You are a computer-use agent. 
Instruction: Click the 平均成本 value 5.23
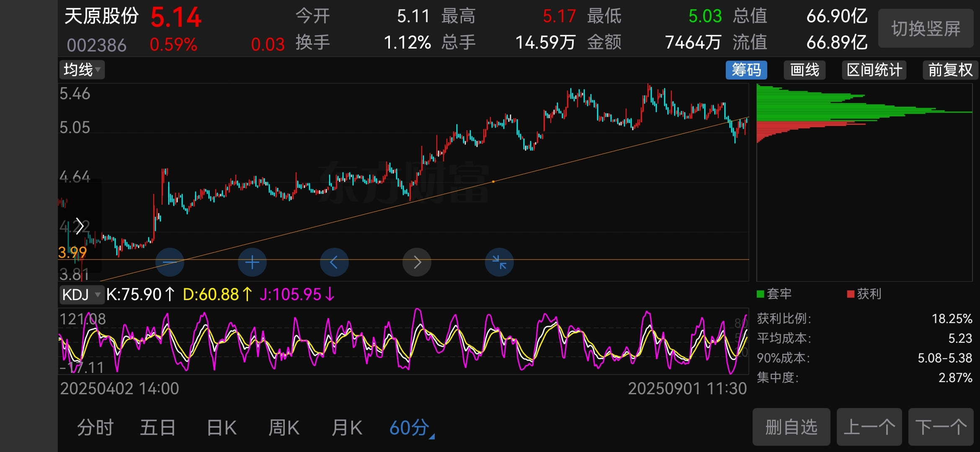tap(960, 339)
